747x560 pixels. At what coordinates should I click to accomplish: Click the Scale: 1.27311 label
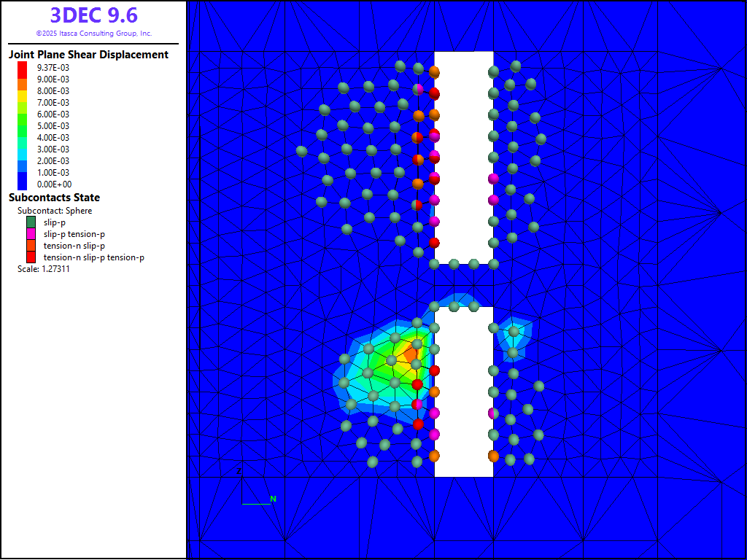tap(43, 269)
